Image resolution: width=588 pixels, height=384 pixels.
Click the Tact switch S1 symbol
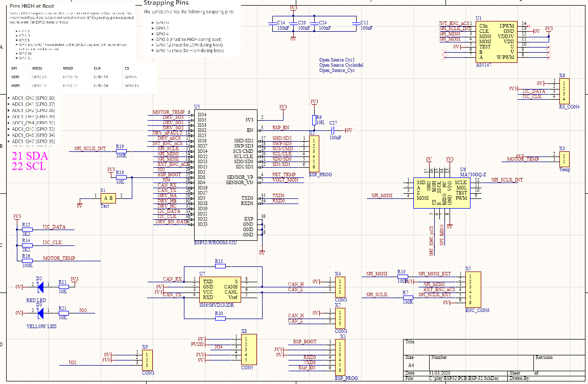point(108,198)
